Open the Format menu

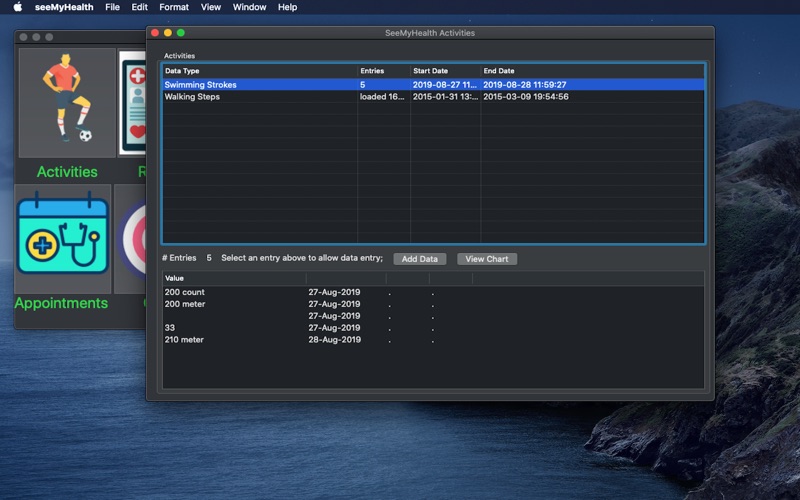click(x=174, y=7)
